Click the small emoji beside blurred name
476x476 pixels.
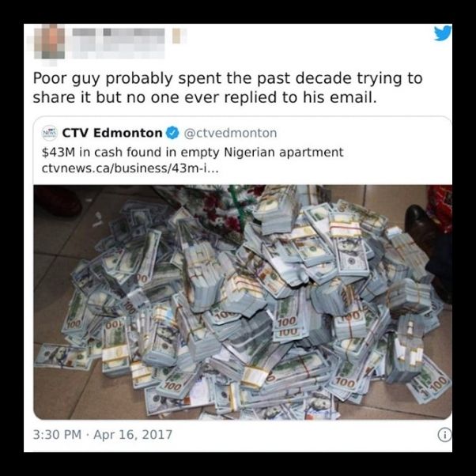click(x=176, y=36)
